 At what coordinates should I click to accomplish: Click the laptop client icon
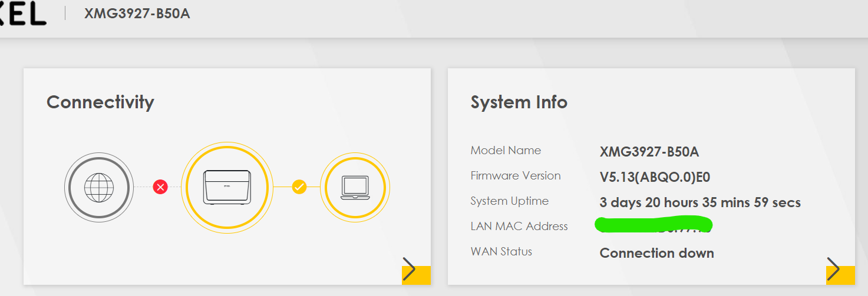(x=355, y=187)
